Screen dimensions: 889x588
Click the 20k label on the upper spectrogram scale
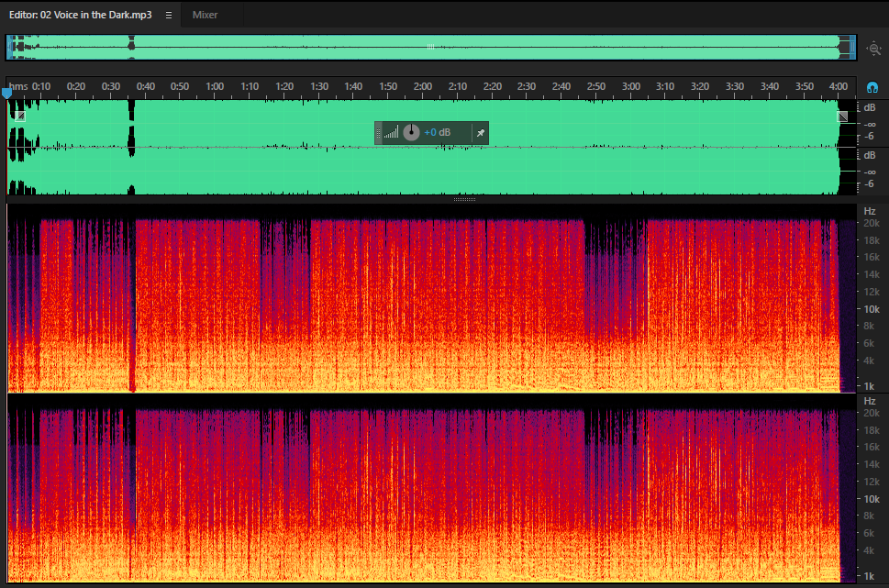[x=872, y=224]
